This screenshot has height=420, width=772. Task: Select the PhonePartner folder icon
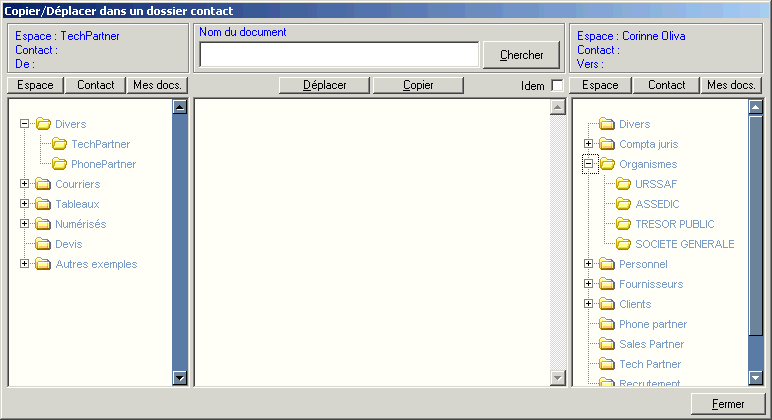pos(59,164)
